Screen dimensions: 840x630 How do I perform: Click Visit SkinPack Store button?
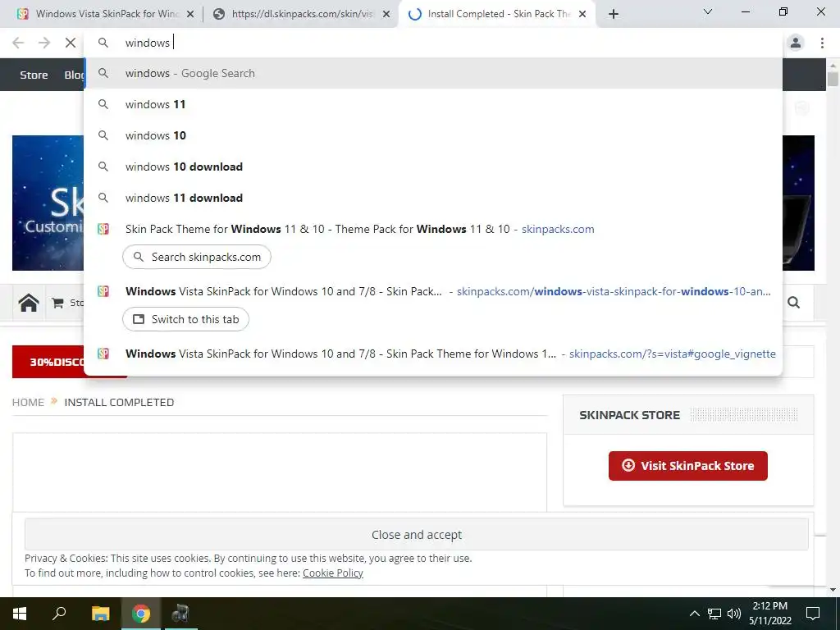click(x=688, y=466)
